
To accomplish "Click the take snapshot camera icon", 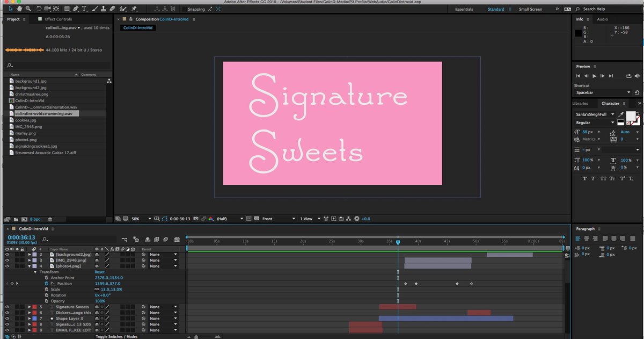I will pyautogui.click(x=196, y=219).
